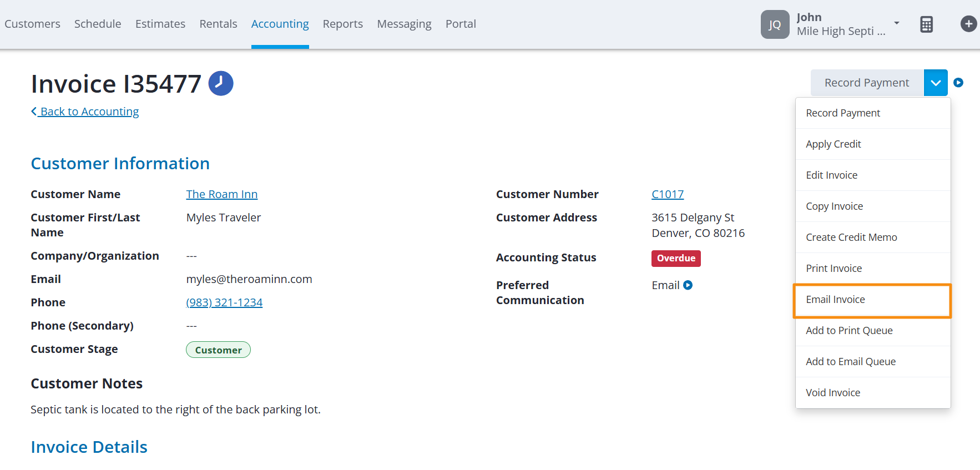Open The Roam Inn customer link
980x470 pixels.
pos(222,194)
